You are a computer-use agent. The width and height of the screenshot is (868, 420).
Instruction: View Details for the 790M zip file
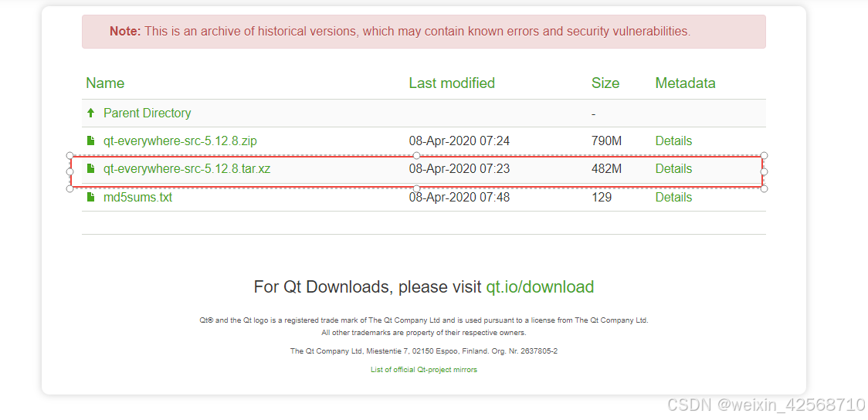[x=673, y=141]
